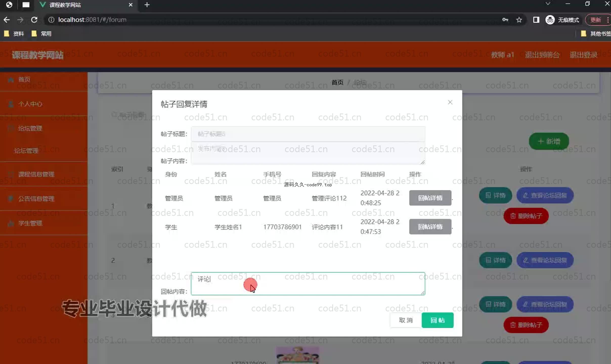Image resolution: width=611 pixels, height=364 pixels.
Task: Open 首页 in sidebar
Action: pyautogui.click(x=44, y=79)
